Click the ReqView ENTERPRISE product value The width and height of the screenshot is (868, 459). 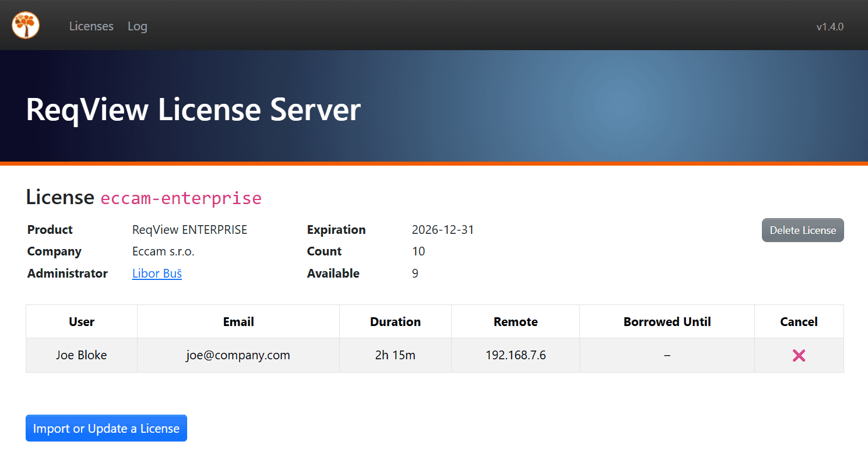coord(189,230)
